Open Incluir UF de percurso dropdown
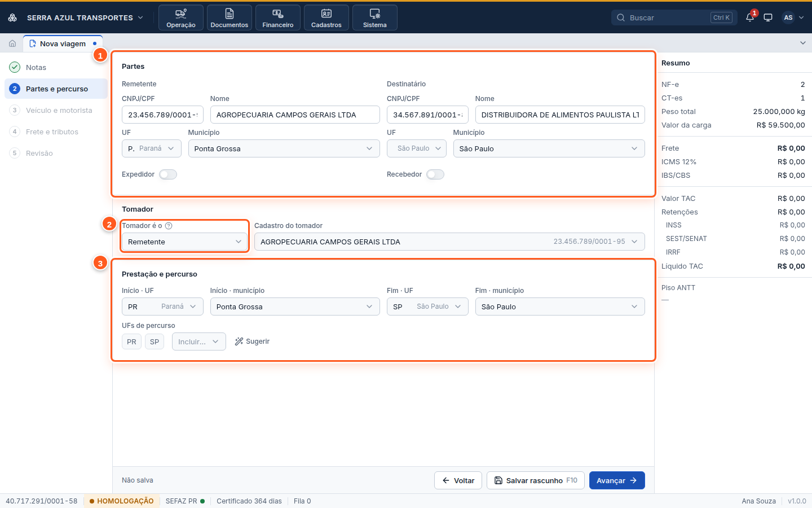This screenshot has height=508, width=812. tap(199, 341)
